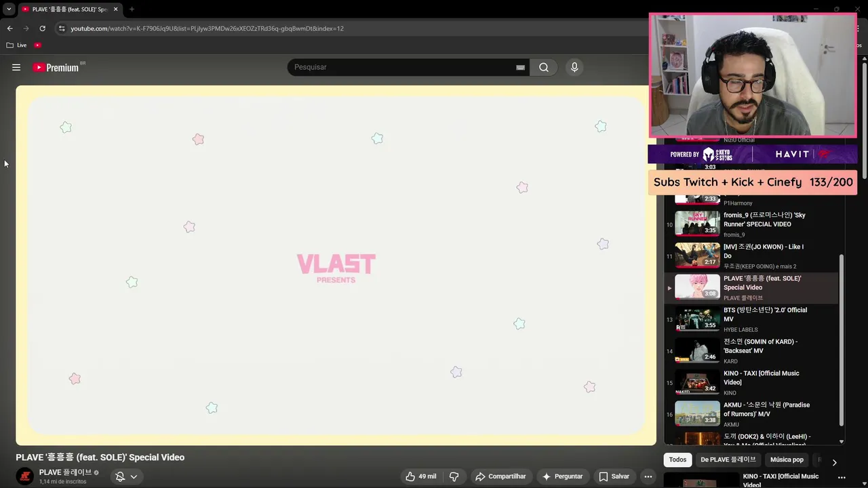
Task: Select the De PLAVE 플레이브 filter chip
Action: pos(728,460)
